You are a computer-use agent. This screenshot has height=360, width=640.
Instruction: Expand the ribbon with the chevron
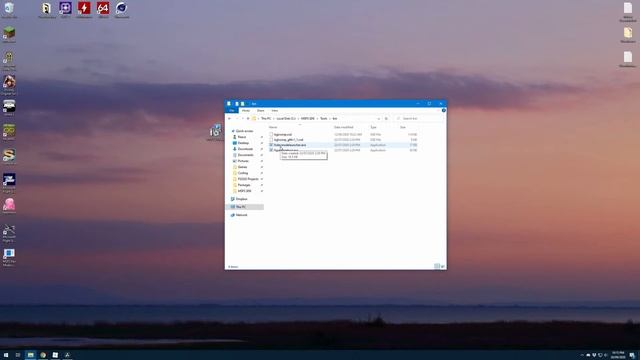(439, 110)
